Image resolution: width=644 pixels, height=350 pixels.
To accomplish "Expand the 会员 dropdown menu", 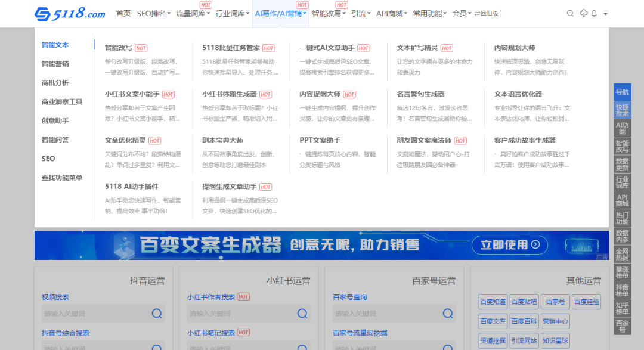I will click(462, 14).
